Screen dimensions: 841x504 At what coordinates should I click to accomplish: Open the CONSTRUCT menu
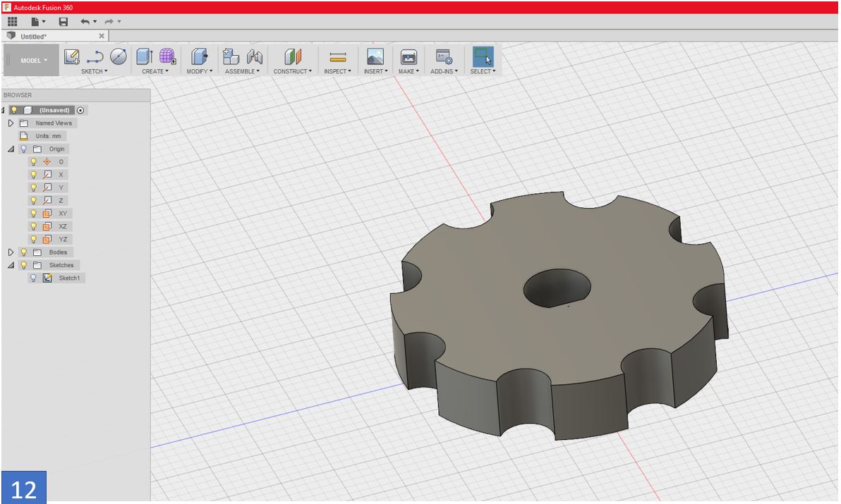[292, 71]
